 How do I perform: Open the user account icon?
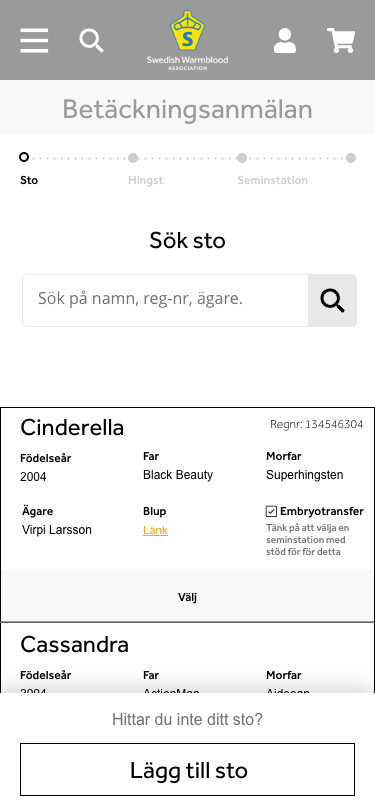click(285, 41)
